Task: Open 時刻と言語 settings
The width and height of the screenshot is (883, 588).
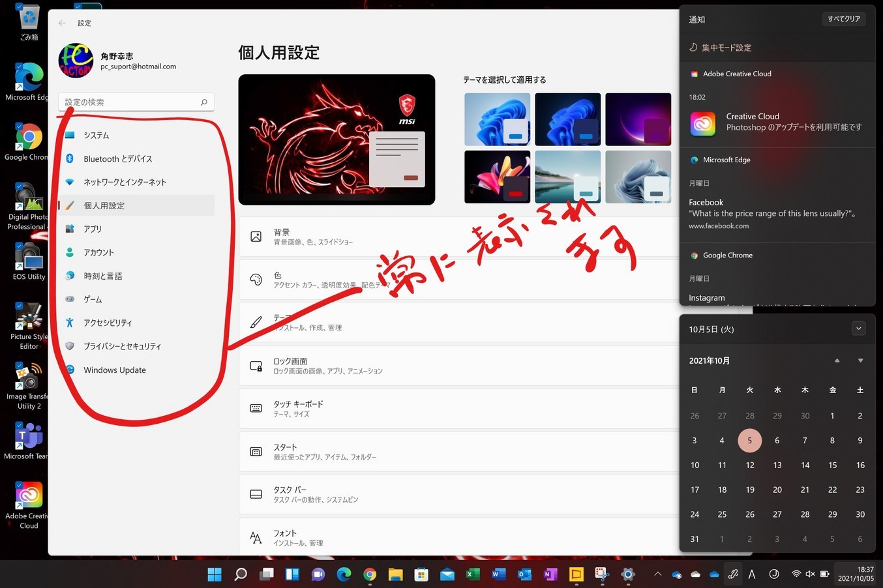Action: tap(136, 276)
